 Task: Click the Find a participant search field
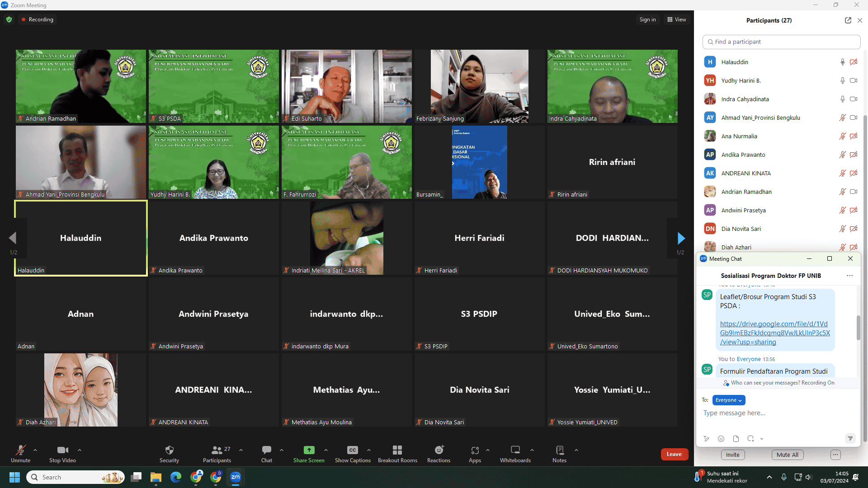tap(782, 42)
